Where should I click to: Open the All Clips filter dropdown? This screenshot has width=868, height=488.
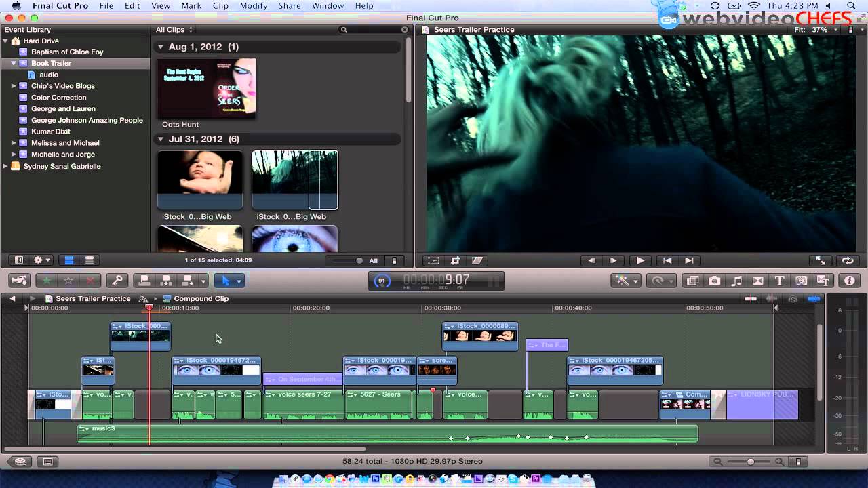[174, 30]
